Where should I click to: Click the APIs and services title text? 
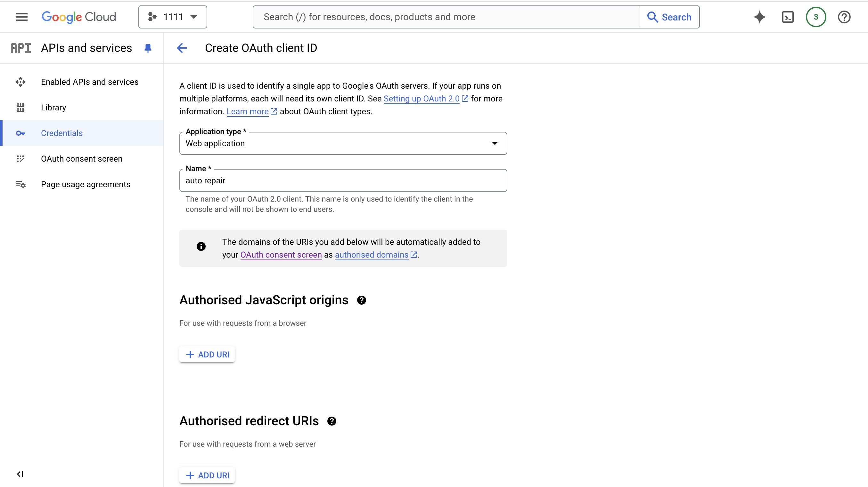pos(86,48)
